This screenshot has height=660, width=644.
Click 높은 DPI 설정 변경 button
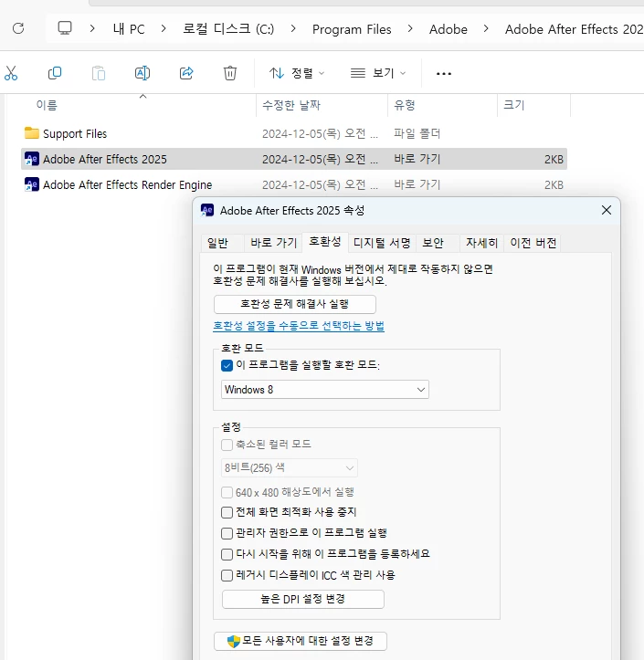point(303,599)
